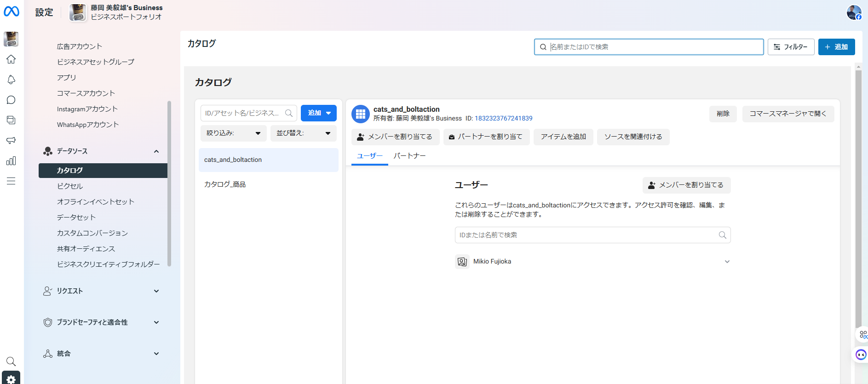Switch to the パートナー tab

click(410, 156)
